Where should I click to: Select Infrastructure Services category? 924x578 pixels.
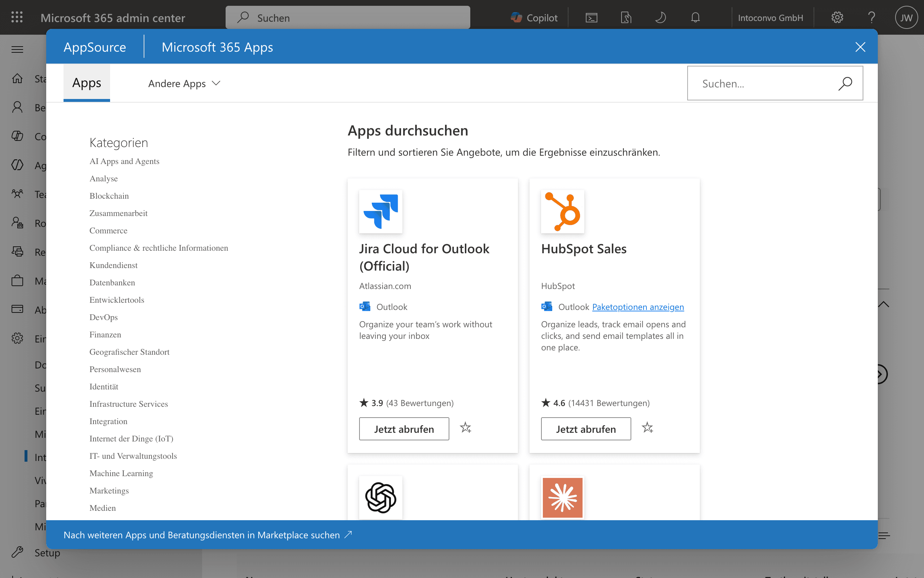[x=128, y=404]
